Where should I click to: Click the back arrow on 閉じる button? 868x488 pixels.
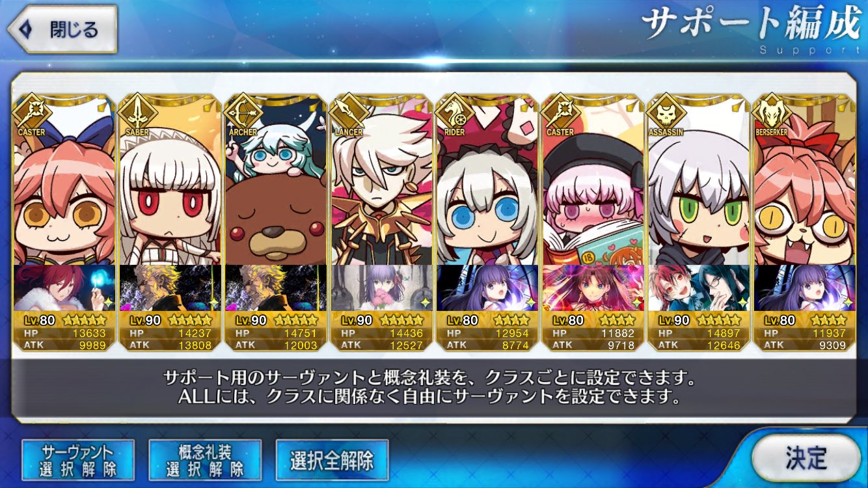[25, 30]
